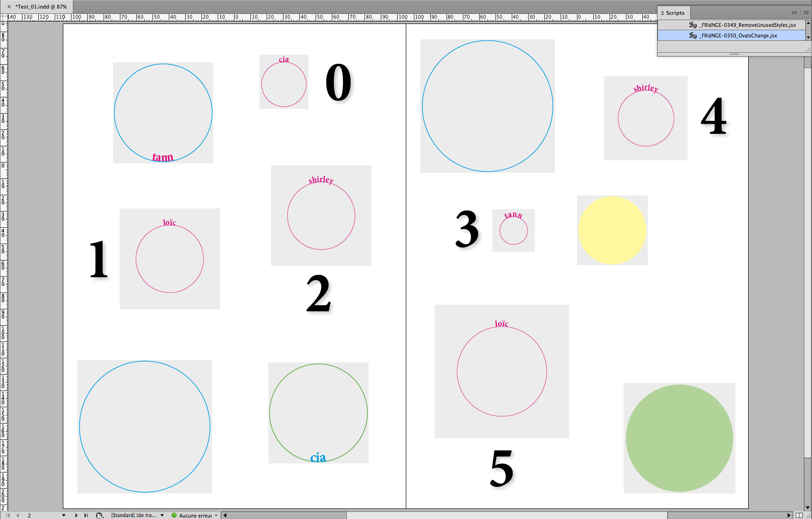Select the large number 3 text
Screen dimensions: 812x519
pyautogui.click(x=467, y=229)
